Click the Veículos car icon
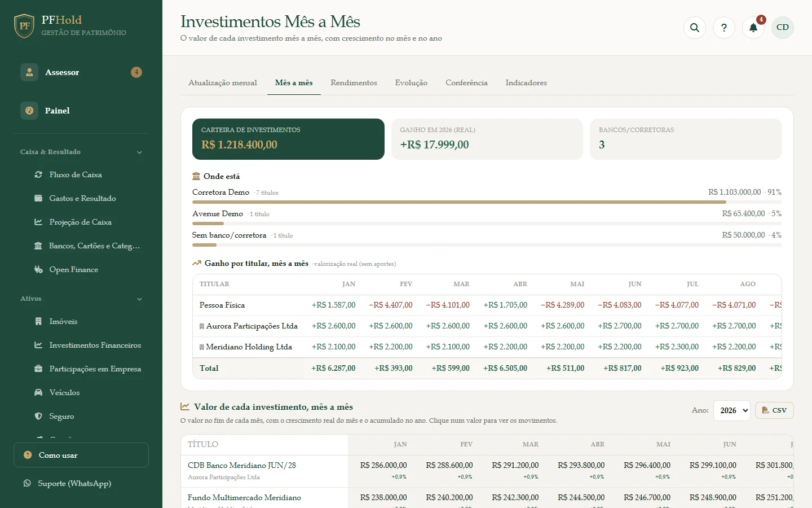Screen dimensions: 812x508 pyautogui.click(x=38, y=393)
